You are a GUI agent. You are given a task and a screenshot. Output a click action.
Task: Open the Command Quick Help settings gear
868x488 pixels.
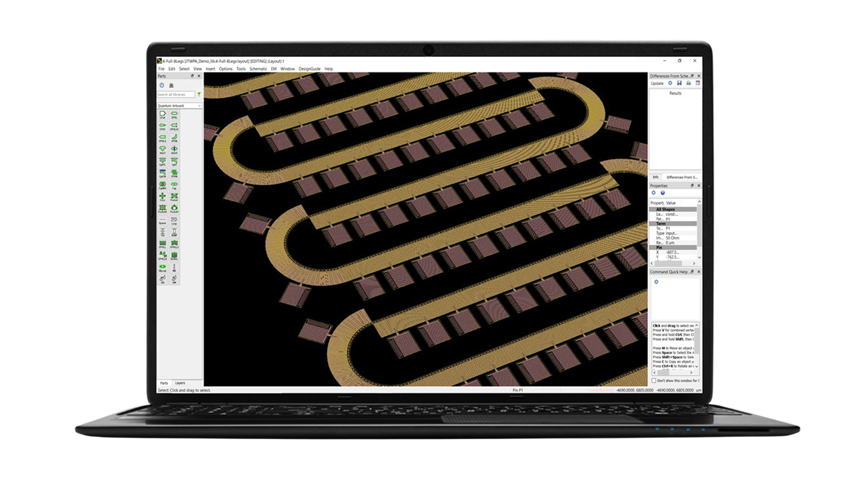656,282
